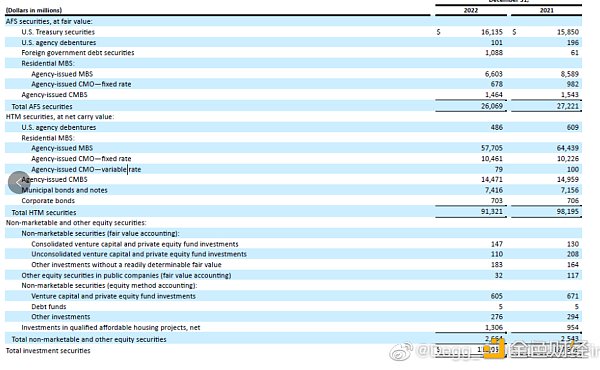
Task: Select the 1,306 affordable housing projects value
Action: [x=494, y=328]
